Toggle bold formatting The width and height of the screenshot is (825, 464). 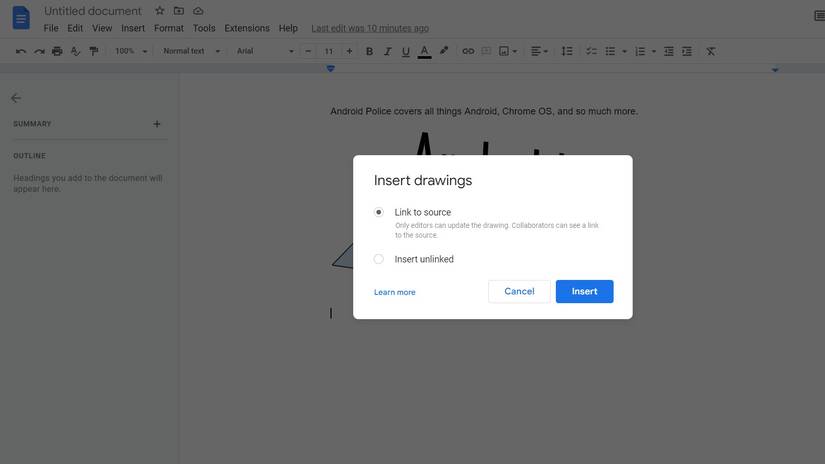point(369,51)
